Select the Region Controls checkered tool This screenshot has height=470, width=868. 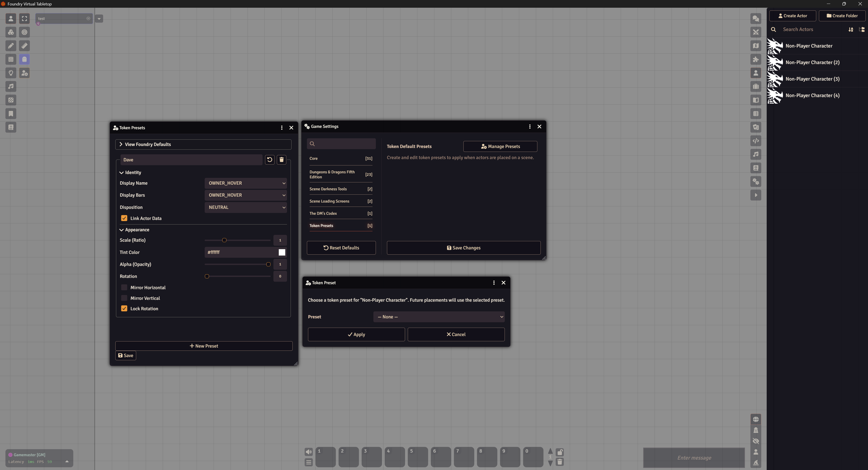coord(11,100)
